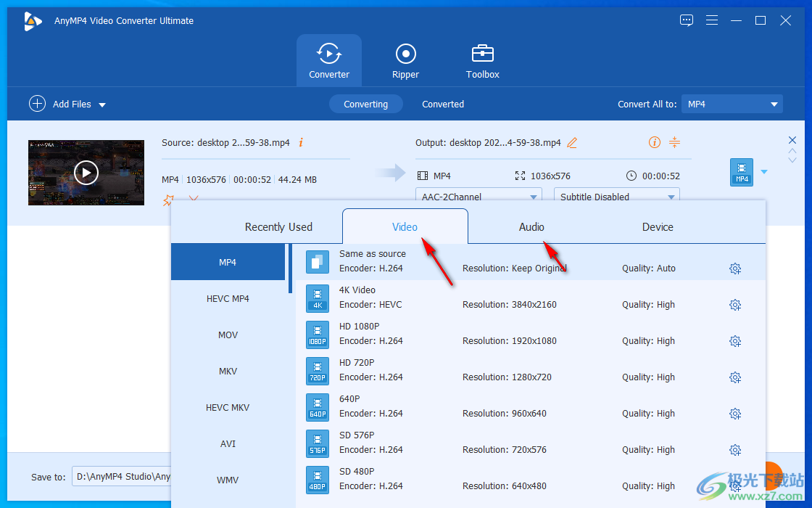Viewport: 812px width, 508px height.
Task: Select the SD 480P preset icon
Action: coord(318,480)
